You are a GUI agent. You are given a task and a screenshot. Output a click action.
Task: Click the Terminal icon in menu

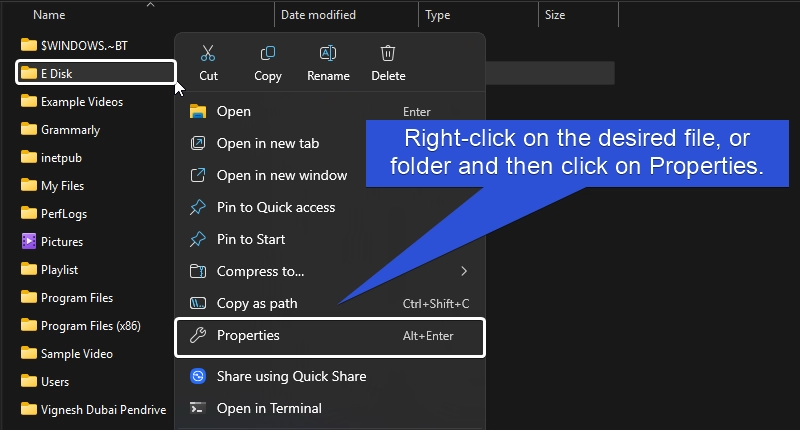point(198,408)
